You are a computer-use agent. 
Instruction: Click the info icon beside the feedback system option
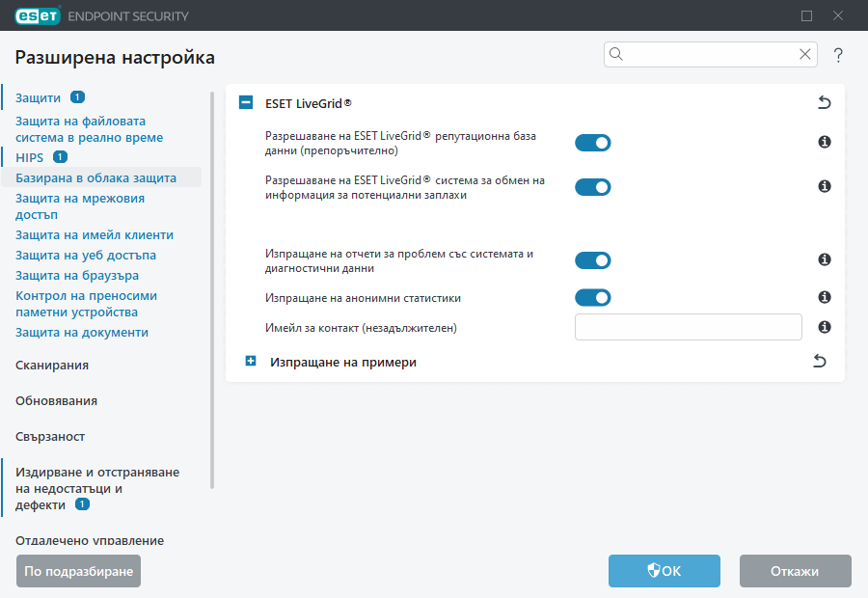(824, 186)
